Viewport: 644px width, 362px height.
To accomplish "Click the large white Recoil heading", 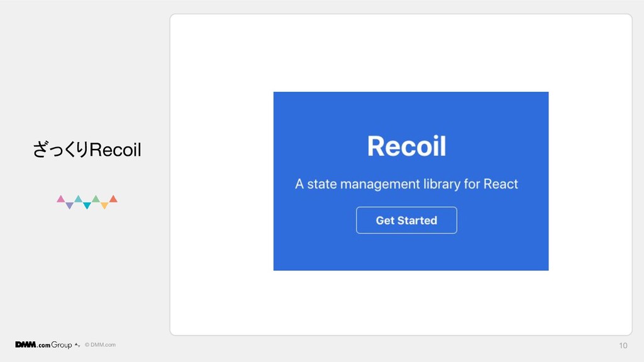I will click(406, 146).
